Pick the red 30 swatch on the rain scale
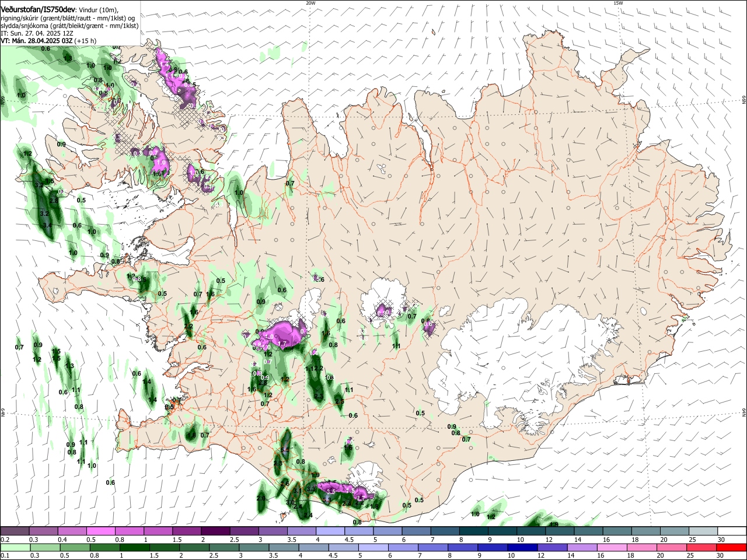The height and width of the screenshot is (560, 747). [731, 548]
